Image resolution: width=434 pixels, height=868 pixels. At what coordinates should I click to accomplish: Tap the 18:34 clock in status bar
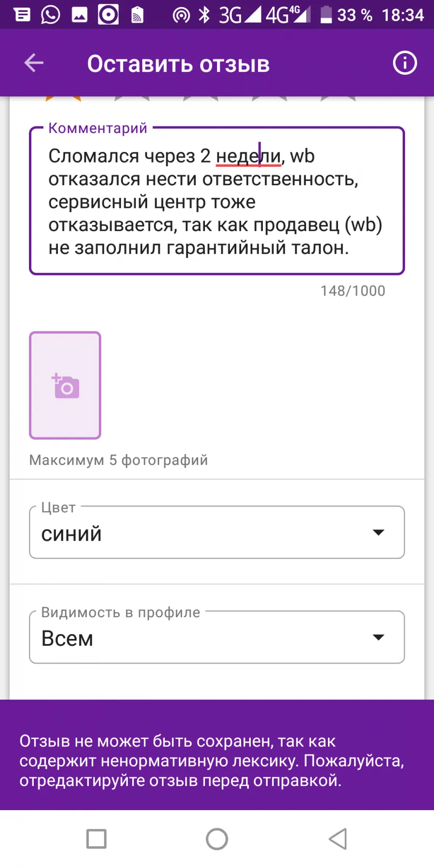click(x=403, y=15)
